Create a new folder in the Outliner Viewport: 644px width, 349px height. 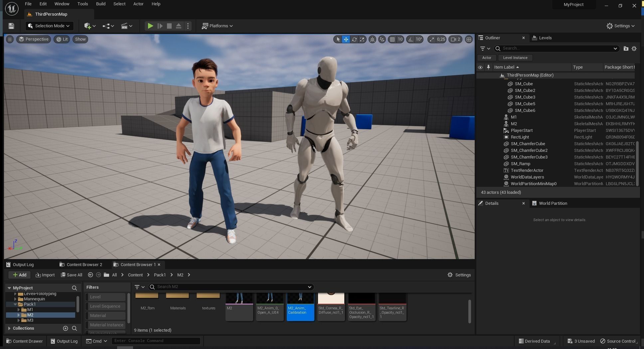coord(626,49)
